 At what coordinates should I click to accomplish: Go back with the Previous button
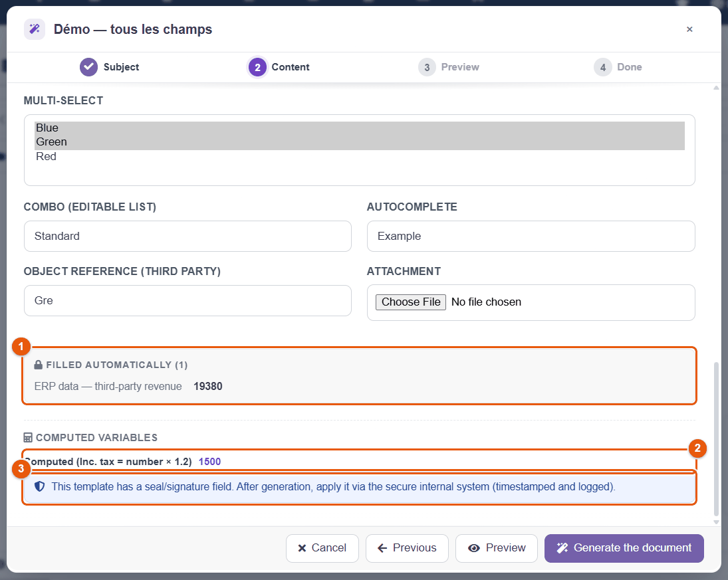(407, 548)
